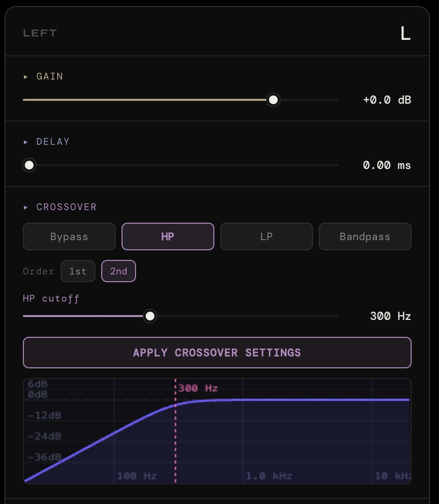This screenshot has height=504, width=439.
Task: Click the gain slider handle
Action: coord(273,100)
